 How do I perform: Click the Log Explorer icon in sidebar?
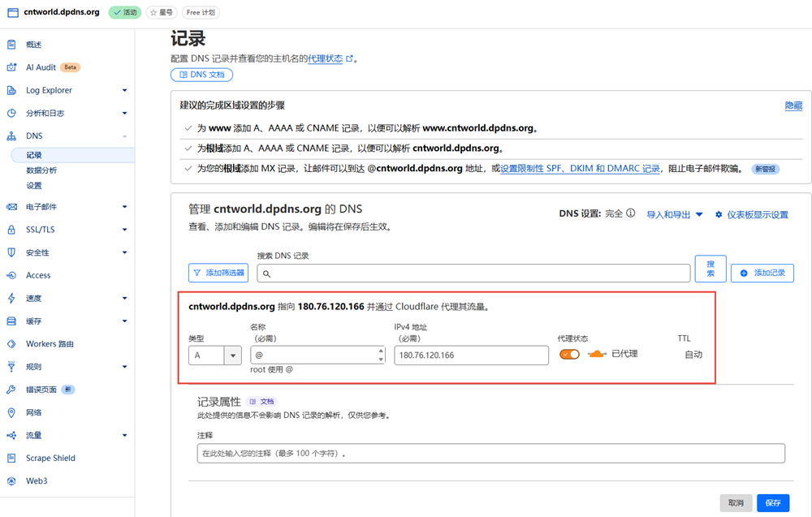(x=11, y=90)
